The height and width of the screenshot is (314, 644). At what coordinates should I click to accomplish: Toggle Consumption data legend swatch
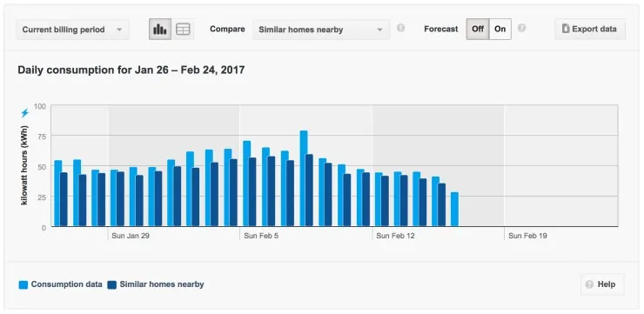(23, 284)
